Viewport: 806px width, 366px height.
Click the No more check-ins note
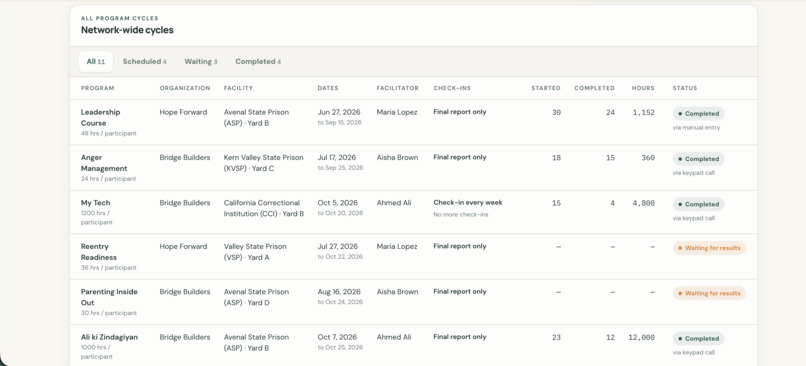461,214
